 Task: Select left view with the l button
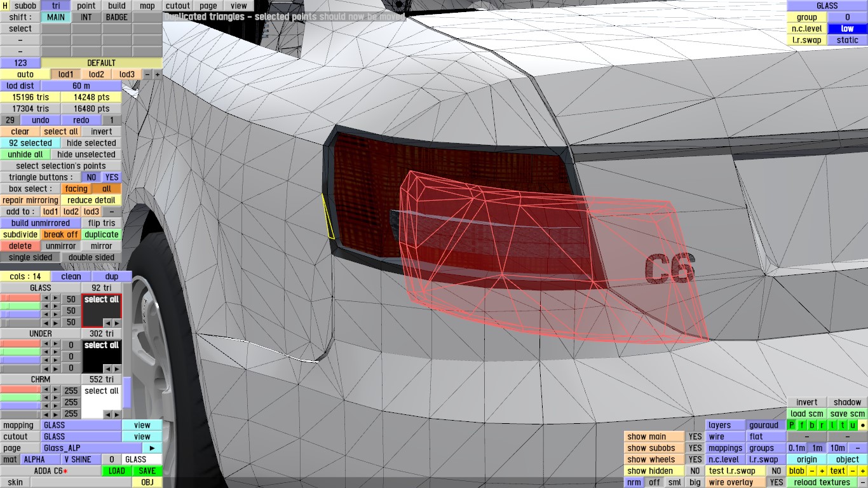coord(832,425)
